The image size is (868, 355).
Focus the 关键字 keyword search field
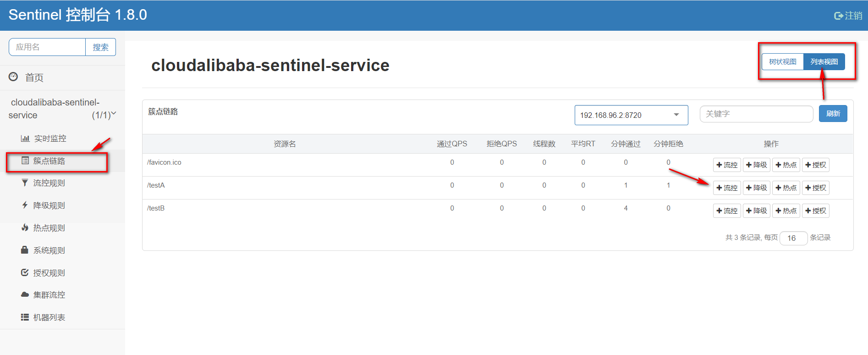pos(756,114)
